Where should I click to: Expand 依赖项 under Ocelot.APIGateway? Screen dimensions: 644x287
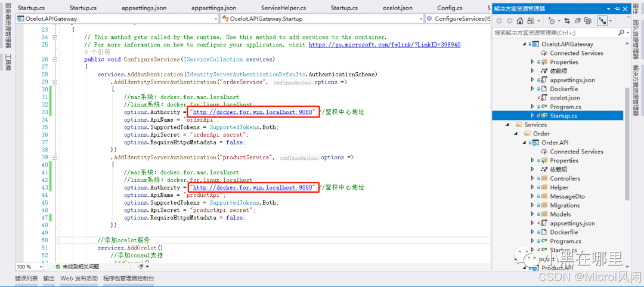[x=533, y=71]
